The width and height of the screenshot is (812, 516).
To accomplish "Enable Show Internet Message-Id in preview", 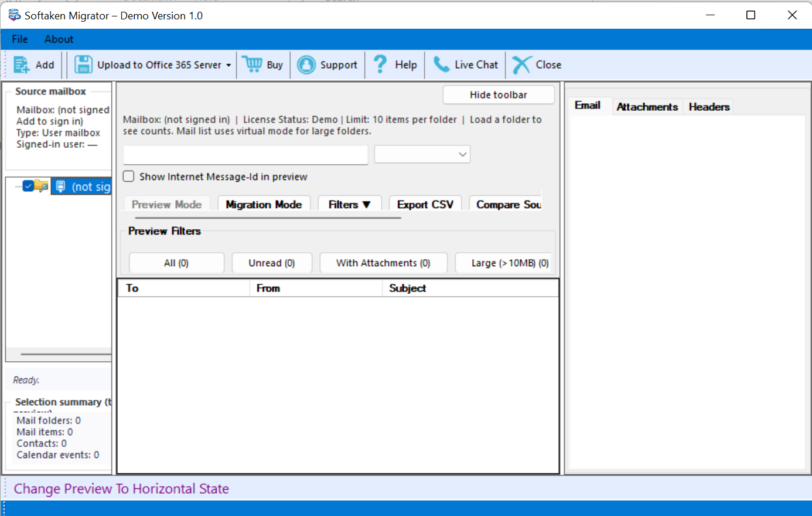I will coord(129,176).
